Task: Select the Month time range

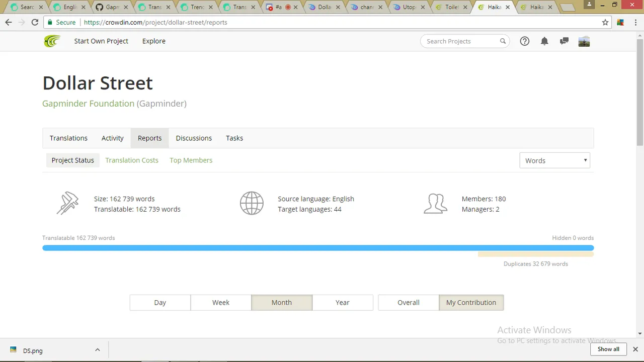Action: click(x=282, y=303)
